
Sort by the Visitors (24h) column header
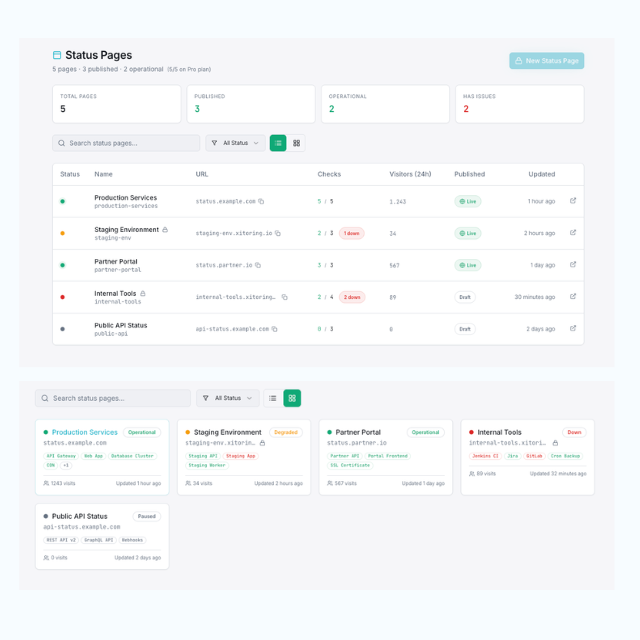410,174
